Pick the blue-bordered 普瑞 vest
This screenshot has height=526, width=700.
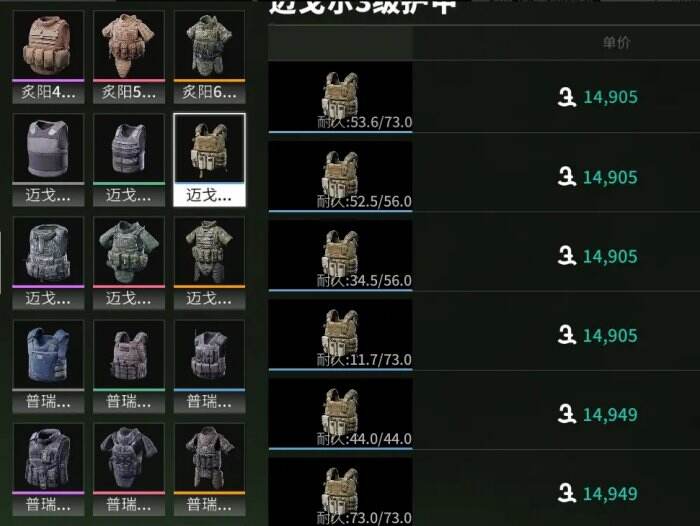tap(209, 367)
